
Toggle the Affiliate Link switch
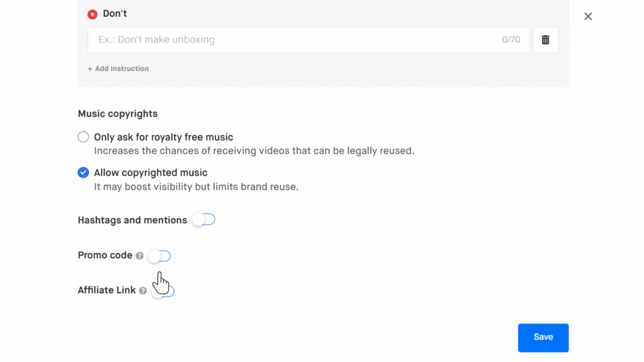coord(163,291)
